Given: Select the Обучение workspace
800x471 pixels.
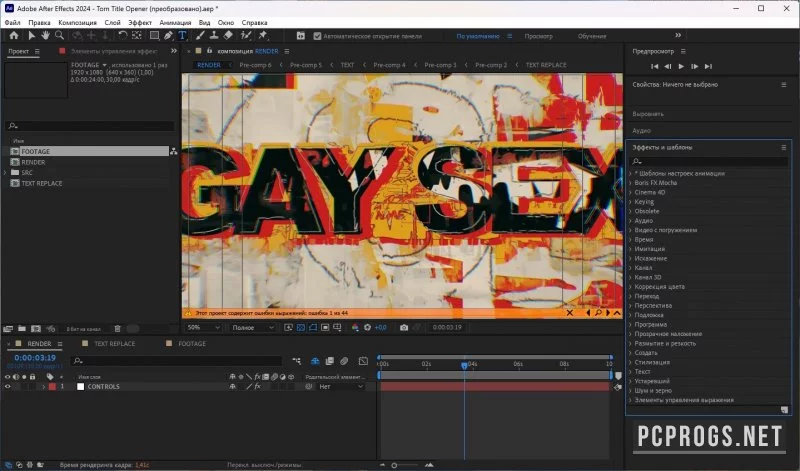Looking at the screenshot, I should [592, 36].
